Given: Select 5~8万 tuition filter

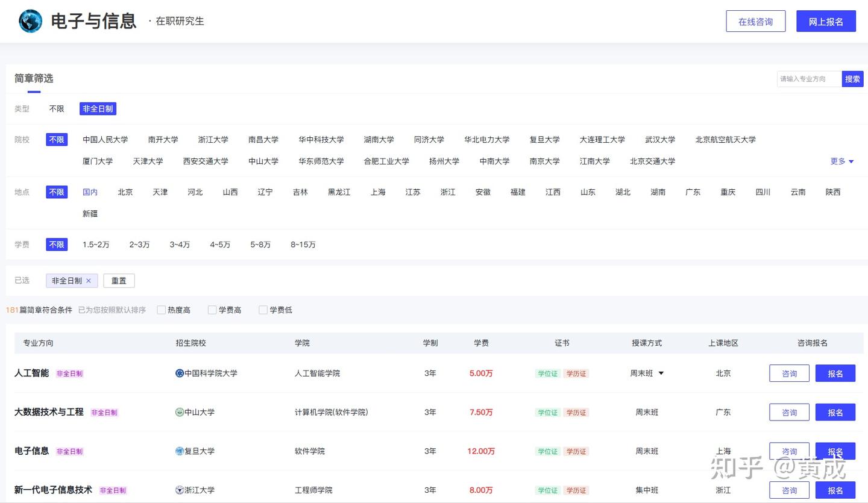Looking at the screenshot, I should click(260, 245).
